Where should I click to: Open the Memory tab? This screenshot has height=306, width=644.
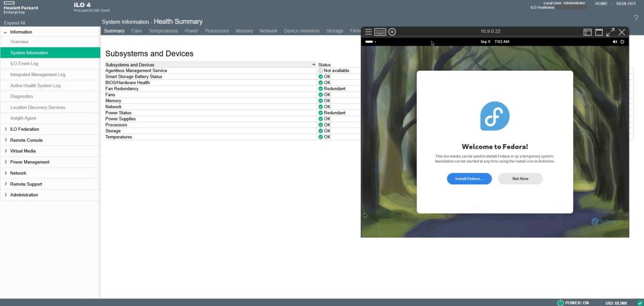244,31
